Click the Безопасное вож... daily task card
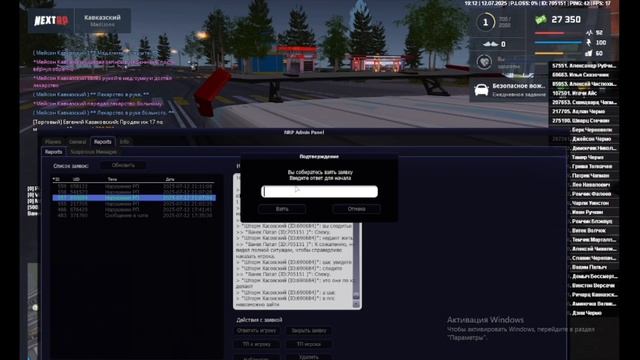 pos(509,90)
